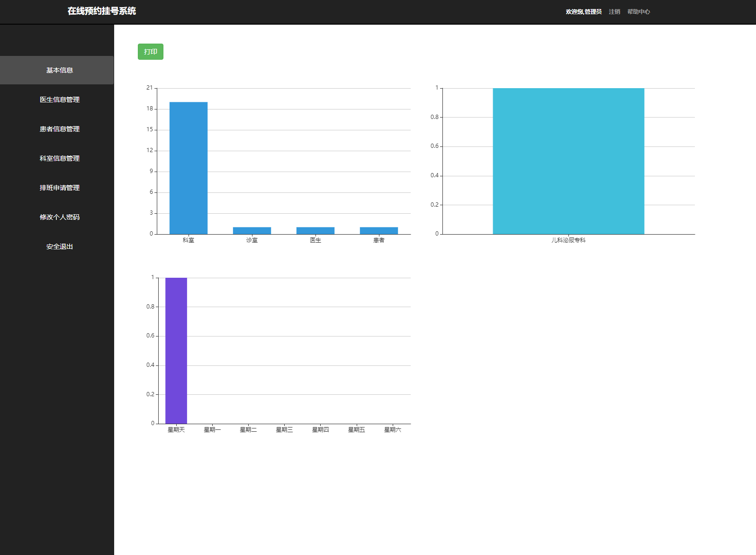Open 排班申请管理 in the sidebar

[x=59, y=188]
